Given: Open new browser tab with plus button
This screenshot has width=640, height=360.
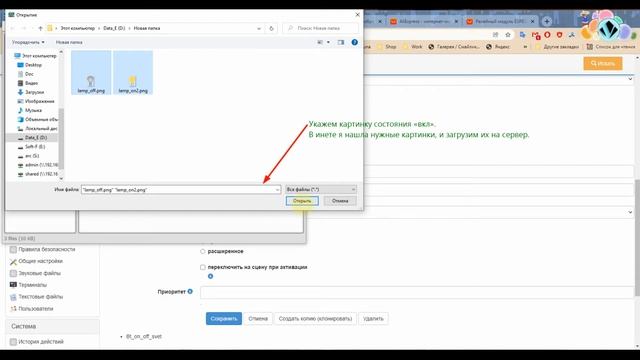Looking at the screenshot, I should 547,21.
